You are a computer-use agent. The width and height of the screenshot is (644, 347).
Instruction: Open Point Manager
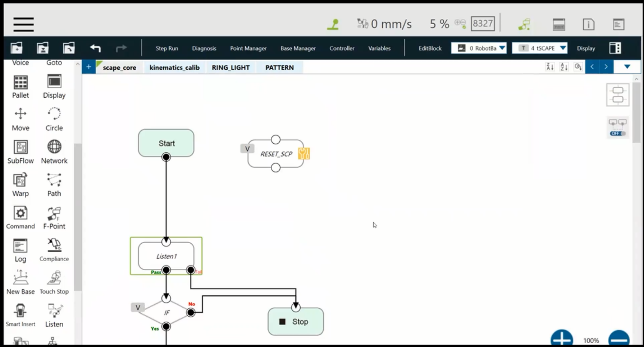click(248, 48)
